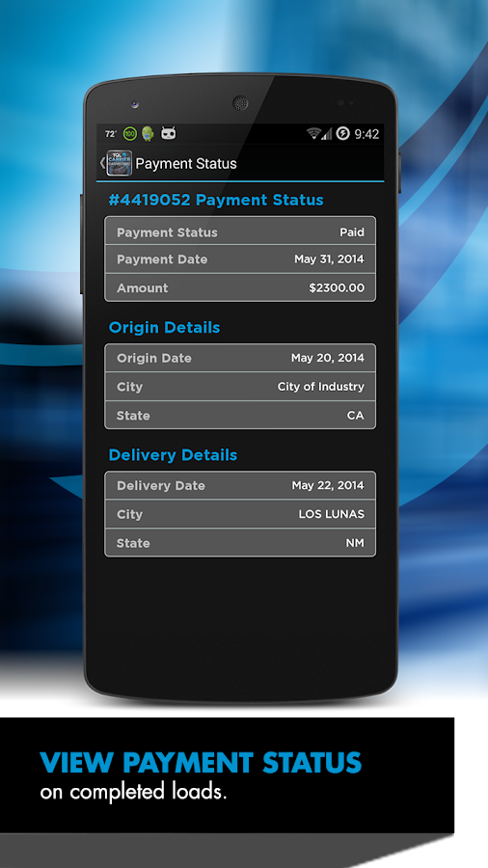Tap the CyanogenMod mascot notification icon
The width and height of the screenshot is (488, 868).
(x=168, y=133)
